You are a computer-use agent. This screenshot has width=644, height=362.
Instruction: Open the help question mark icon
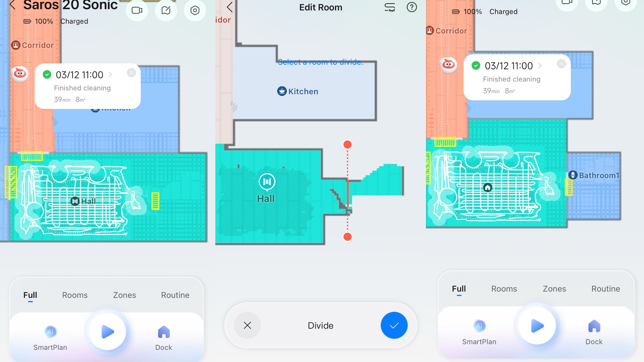point(412,7)
